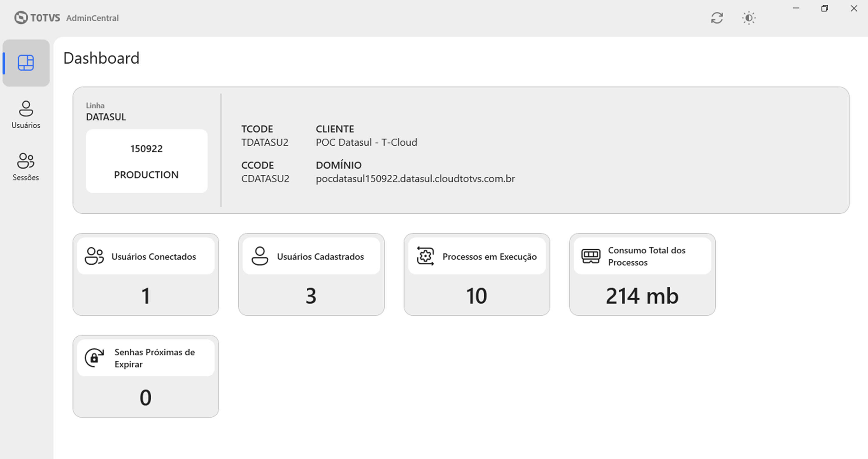Restore down the AdminCentral window

(x=824, y=8)
